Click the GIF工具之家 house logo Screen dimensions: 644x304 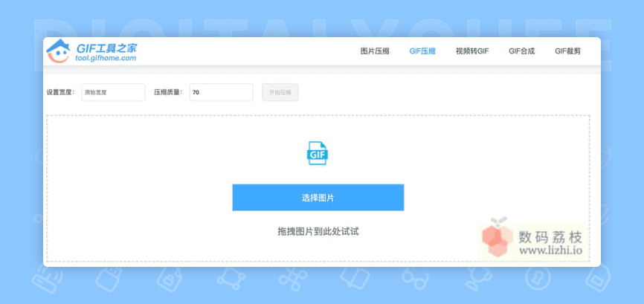(58, 51)
